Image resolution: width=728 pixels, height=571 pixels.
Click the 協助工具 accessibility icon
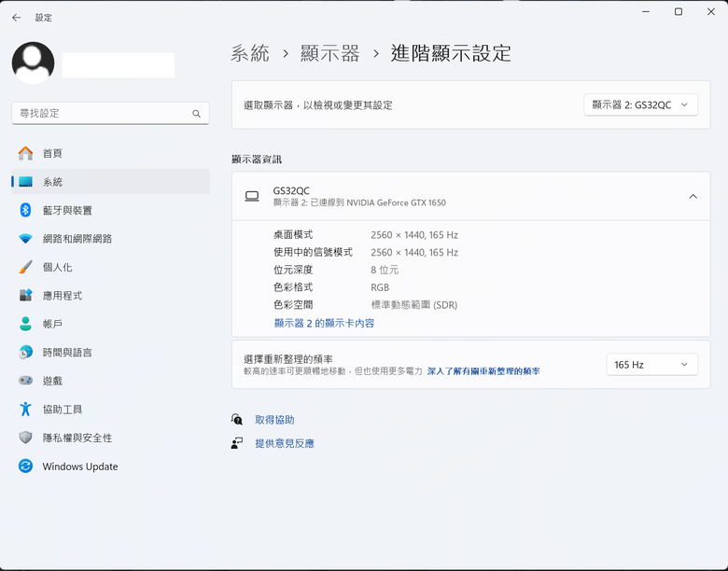25,409
